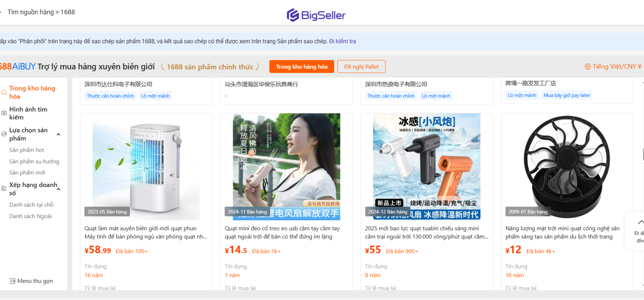The height and width of the screenshot is (300, 644).
Task: Open the black solar mini fan image
Action: pyautogui.click(x=567, y=167)
